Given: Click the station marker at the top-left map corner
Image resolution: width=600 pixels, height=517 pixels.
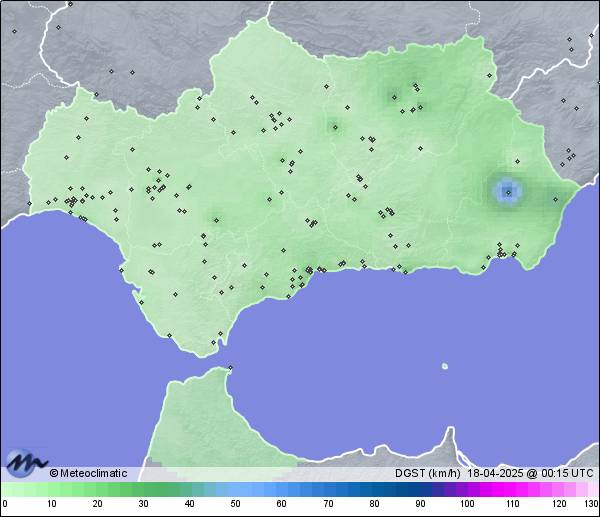Looking at the screenshot, I should coord(15,31).
